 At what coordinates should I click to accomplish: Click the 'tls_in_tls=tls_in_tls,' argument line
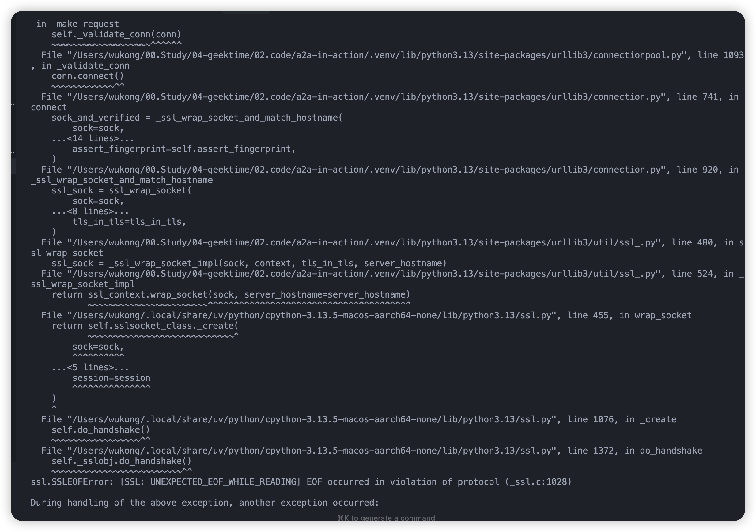[129, 222]
